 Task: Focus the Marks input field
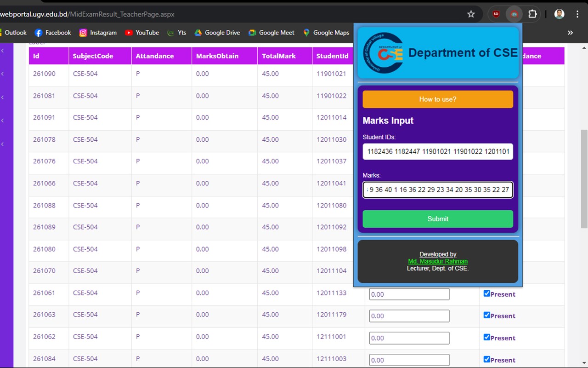point(438,190)
